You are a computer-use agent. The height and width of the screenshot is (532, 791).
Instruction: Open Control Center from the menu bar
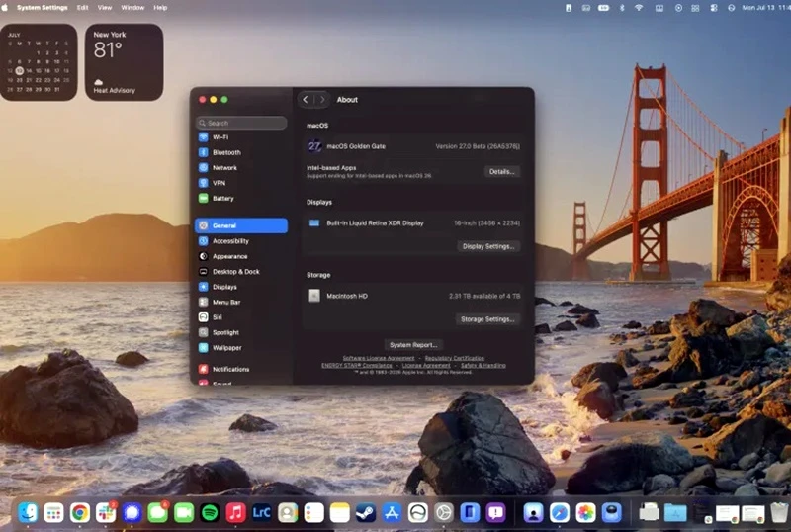click(x=714, y=8)
